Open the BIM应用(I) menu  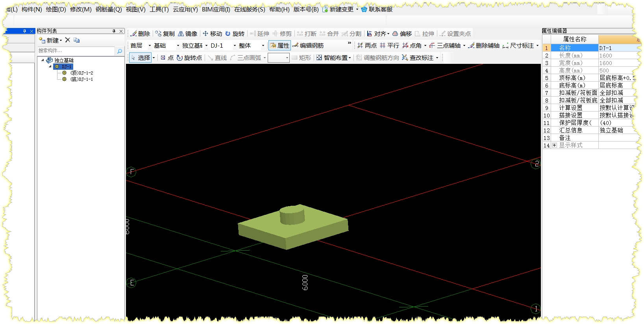(x=216, y=9)
